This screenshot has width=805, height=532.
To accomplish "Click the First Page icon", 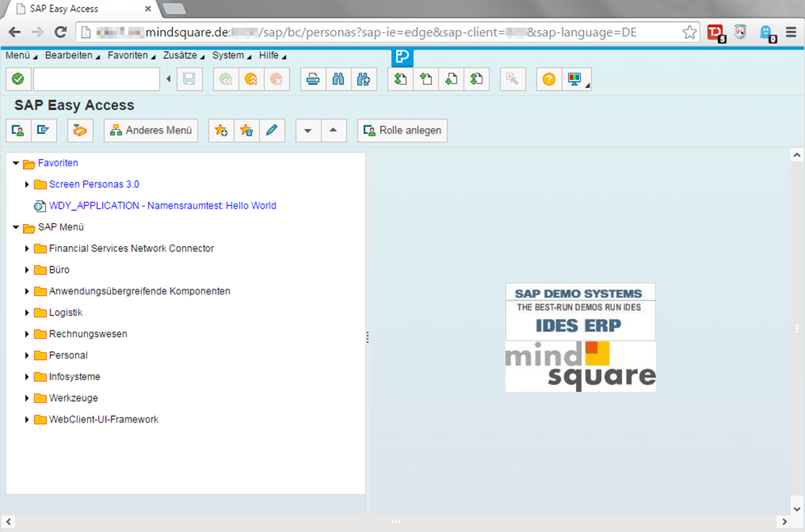I will pos(400,79).
